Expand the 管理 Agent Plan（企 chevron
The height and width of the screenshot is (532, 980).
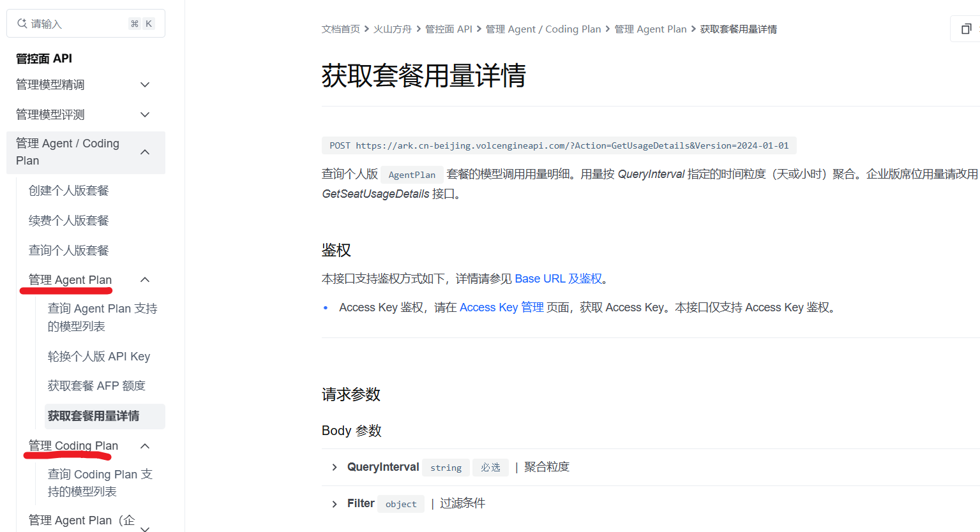[x=145, y=528]
